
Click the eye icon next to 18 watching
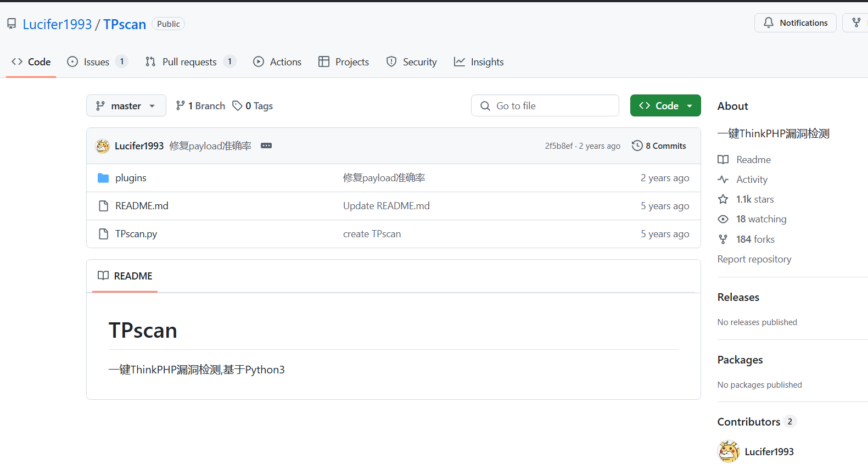(x=723, y=219)
